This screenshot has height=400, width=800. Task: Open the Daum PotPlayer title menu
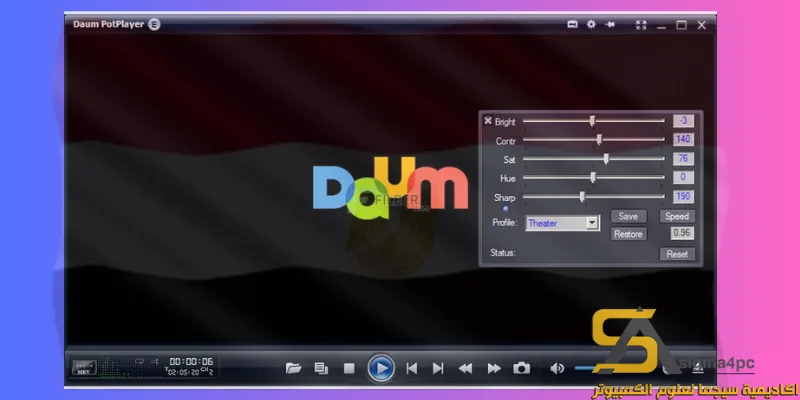click(108, 24)
